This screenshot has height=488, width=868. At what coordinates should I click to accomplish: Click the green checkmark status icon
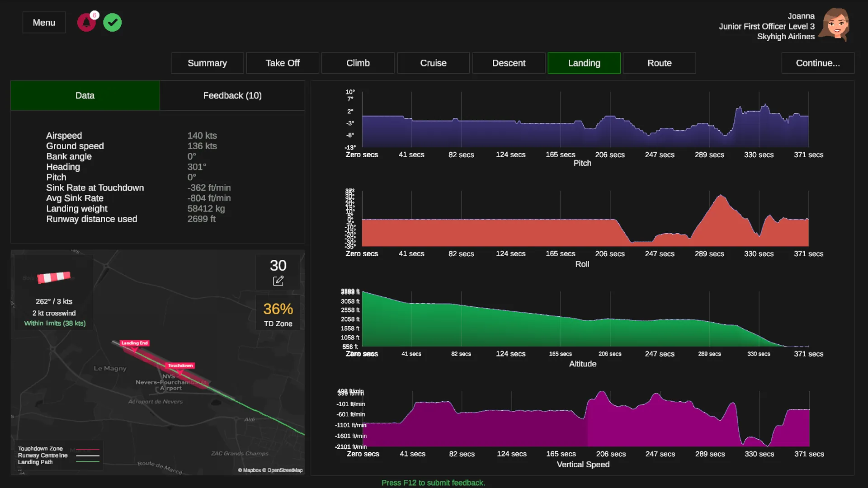pos(112,23)
